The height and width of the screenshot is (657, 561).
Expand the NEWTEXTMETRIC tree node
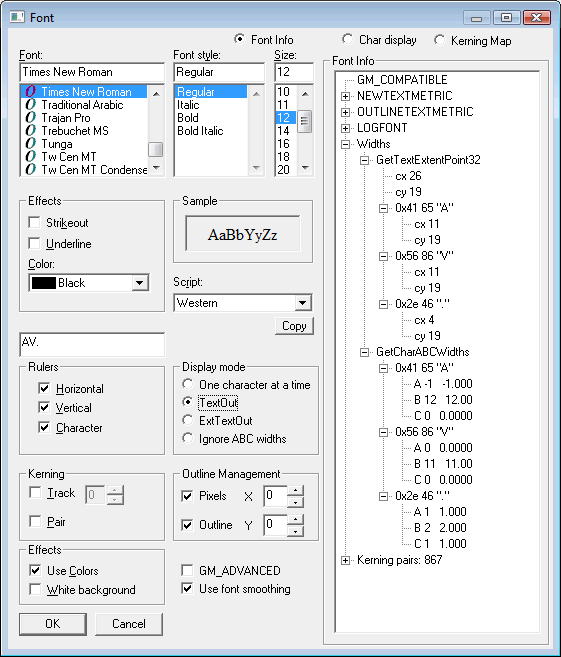pyautogui.click(x=345, y=96)
